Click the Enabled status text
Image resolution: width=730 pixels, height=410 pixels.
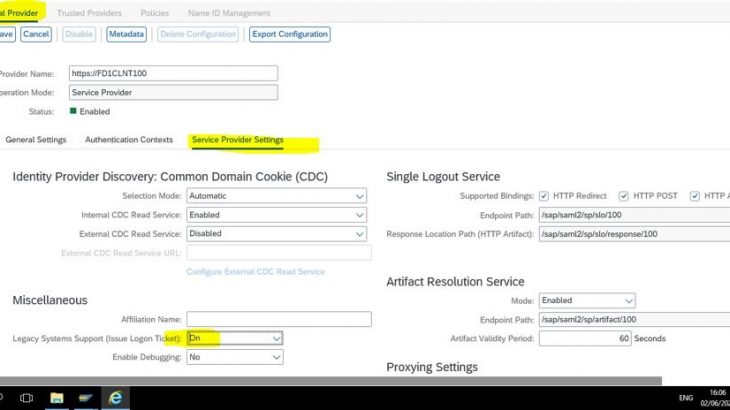(x=95, y=112)
